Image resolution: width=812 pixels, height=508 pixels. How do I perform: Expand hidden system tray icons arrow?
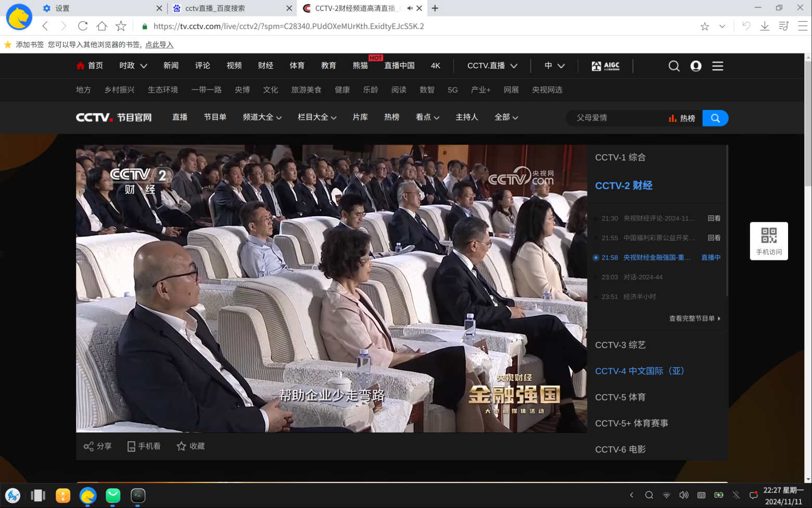631,495
